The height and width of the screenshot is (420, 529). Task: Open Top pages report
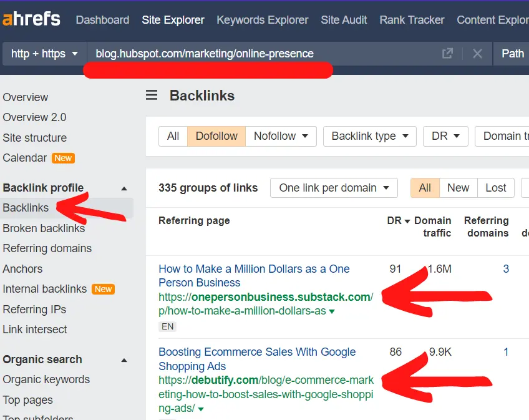point(27,400)
